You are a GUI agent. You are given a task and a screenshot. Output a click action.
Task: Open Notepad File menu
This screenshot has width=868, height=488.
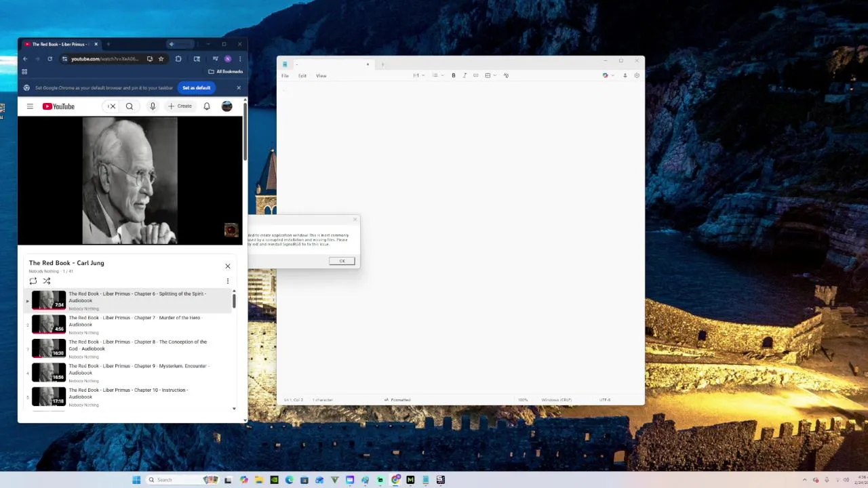pos(285,76)
